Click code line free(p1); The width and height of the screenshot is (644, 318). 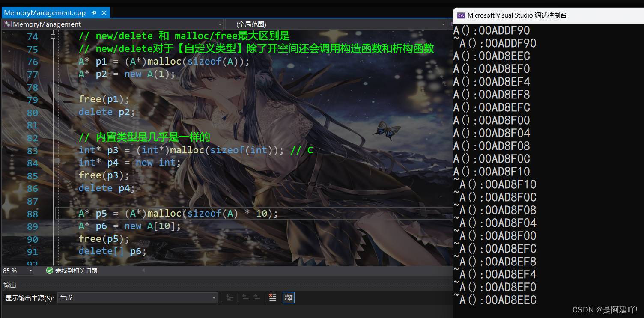click(x=104, y=99)
